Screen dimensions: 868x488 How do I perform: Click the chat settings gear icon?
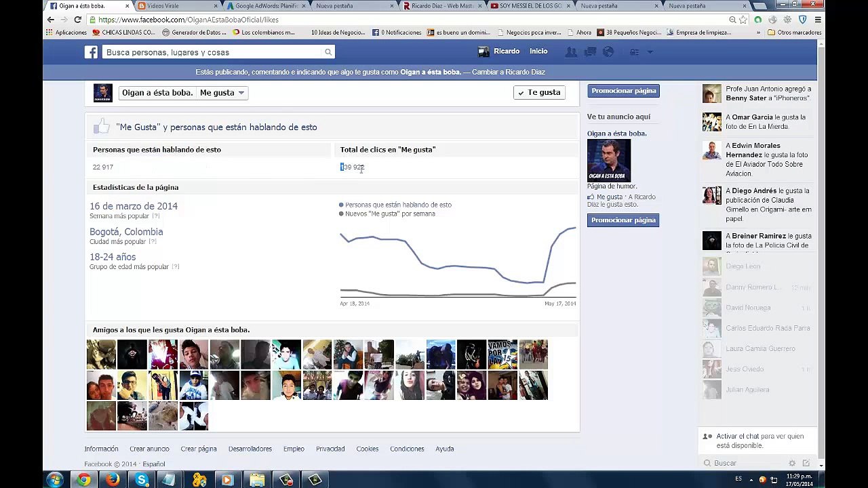(x=791, y=464)
